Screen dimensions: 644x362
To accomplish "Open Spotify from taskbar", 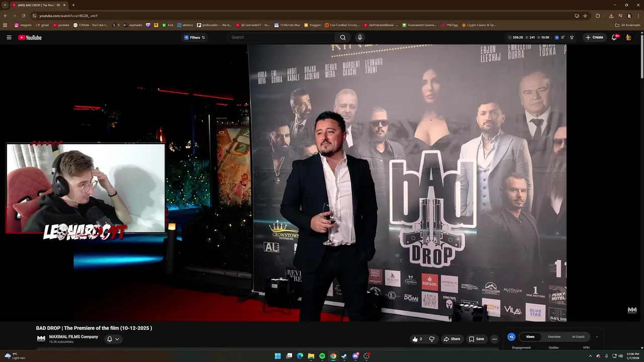I will pyautogui.click(x=322, y=356).
